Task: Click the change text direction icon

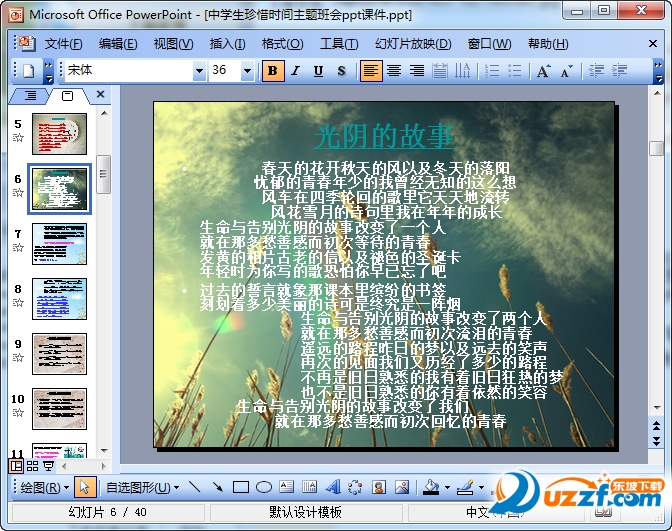Action: pyautogui.click(x=462, y=71)
